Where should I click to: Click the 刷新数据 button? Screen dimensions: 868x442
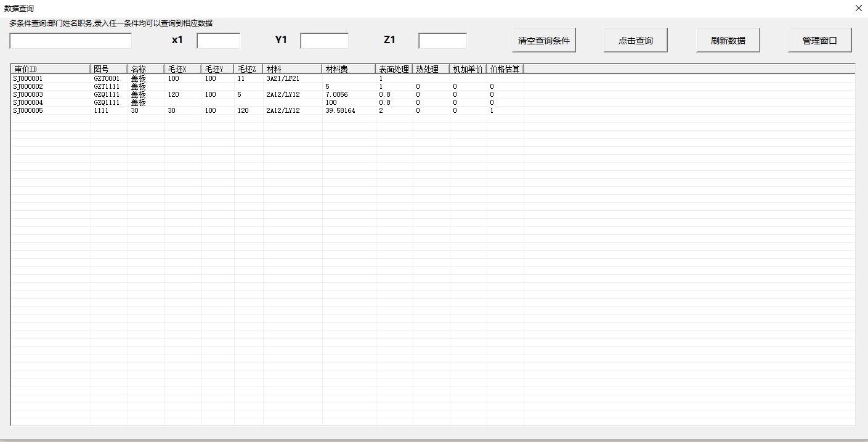click(728, 39)
